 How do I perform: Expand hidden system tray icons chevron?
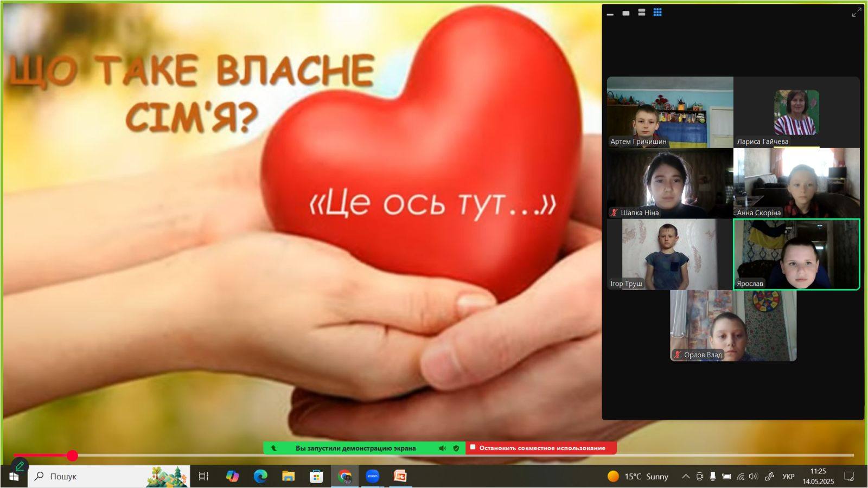(x=686, y=477)
